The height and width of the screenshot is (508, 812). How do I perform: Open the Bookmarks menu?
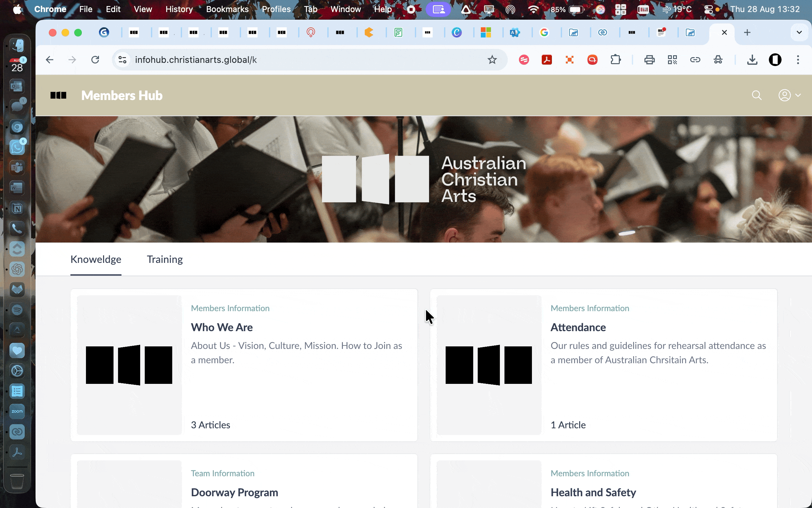(x=227, y=9)
